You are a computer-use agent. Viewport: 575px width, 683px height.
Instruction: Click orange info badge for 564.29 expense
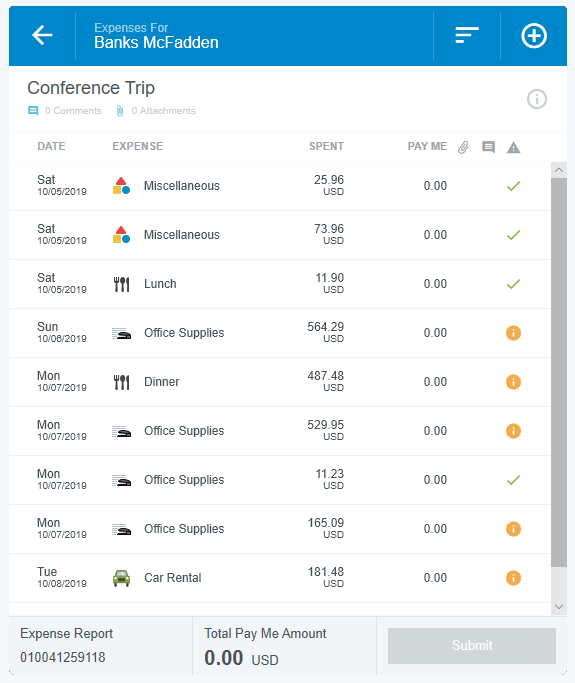514,333
